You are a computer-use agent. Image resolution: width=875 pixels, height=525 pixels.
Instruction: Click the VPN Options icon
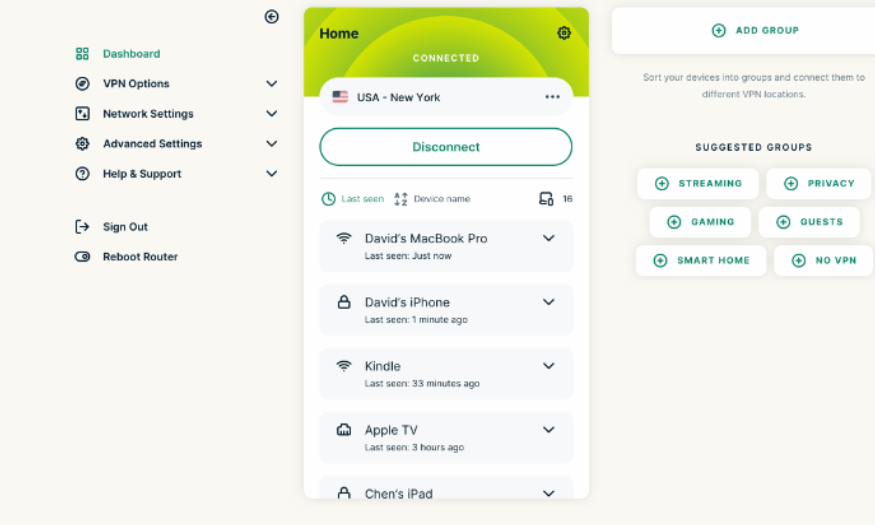82,84
